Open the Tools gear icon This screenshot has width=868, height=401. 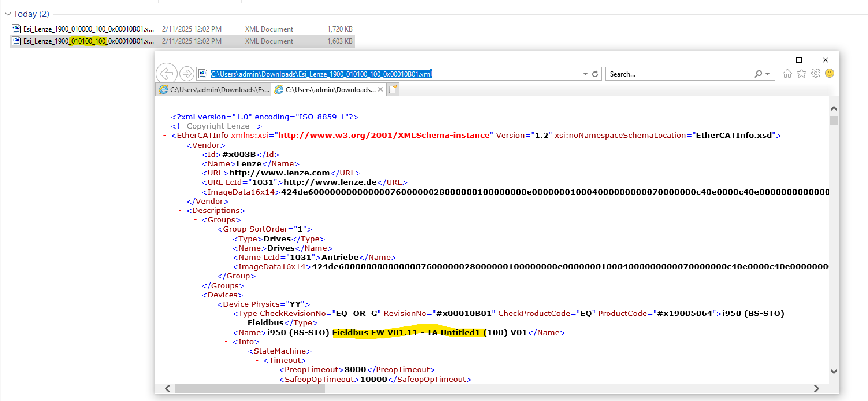coord(815,73)
